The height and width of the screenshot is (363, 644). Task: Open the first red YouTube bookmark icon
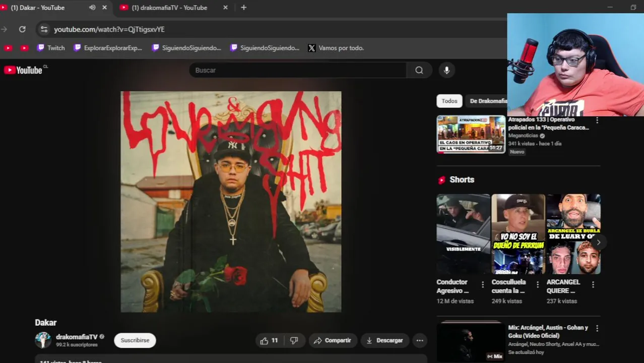point(8,48)
